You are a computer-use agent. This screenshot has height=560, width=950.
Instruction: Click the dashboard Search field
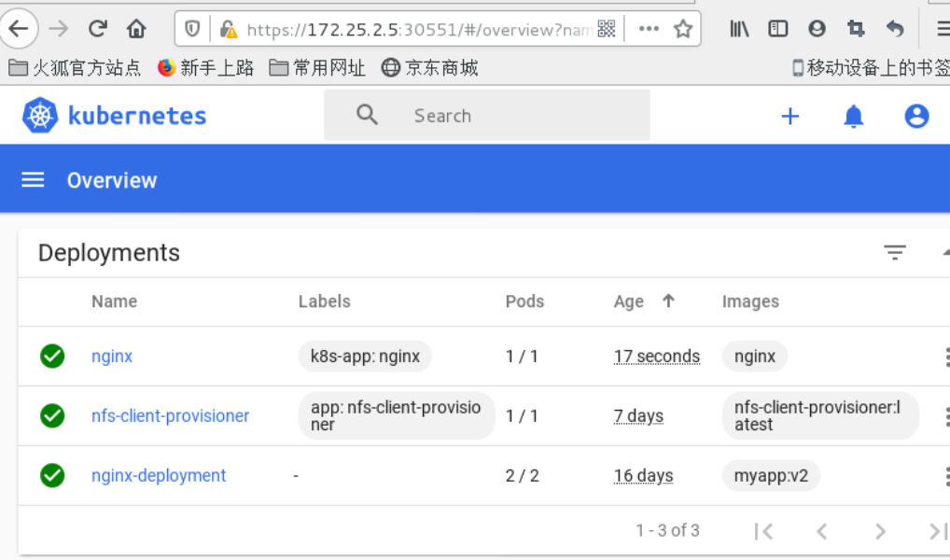click(504, 116)
